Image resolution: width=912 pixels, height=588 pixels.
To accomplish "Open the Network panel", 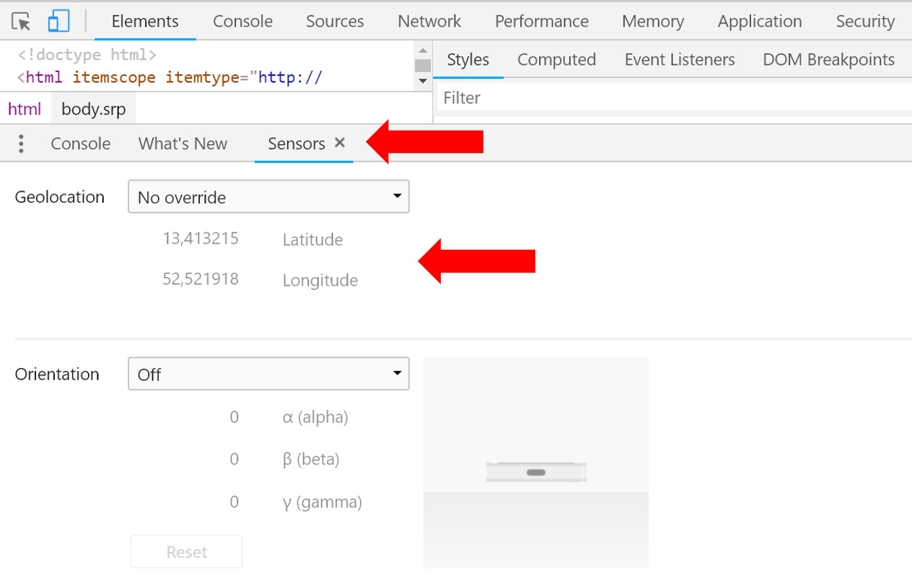I will point(429,21).
